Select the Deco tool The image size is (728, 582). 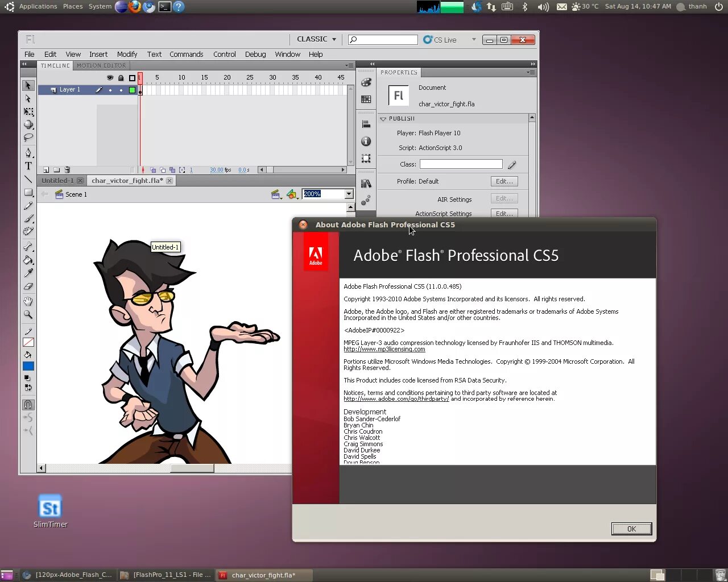coord(28,231)
